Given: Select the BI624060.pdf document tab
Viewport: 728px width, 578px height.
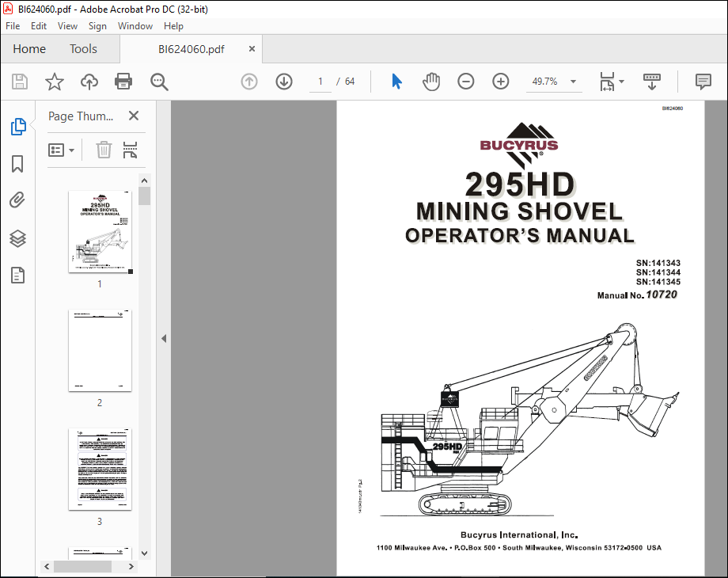Looking at the screenshot, I should [191, 49].
